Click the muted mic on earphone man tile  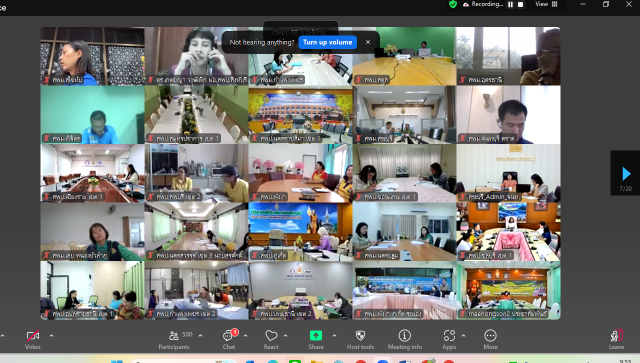click(462, 138)
